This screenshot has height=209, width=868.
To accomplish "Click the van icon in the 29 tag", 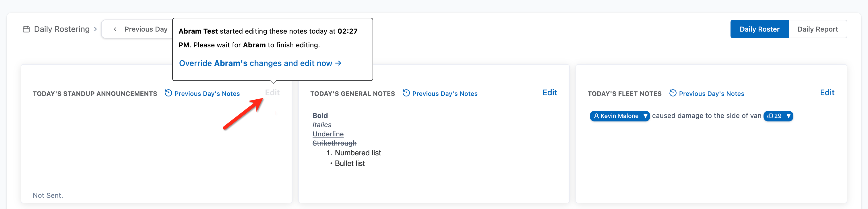I will click(770, 116).
